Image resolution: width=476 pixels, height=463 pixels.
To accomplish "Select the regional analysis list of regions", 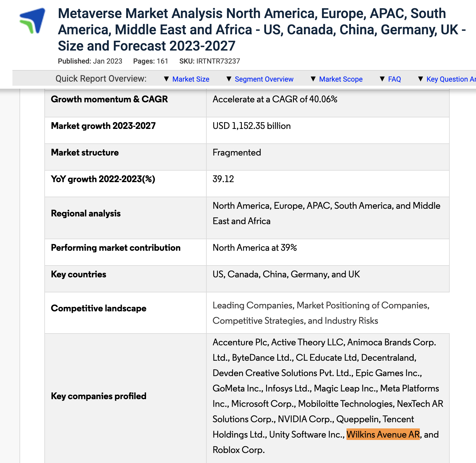I will click(x=327, y=213).
